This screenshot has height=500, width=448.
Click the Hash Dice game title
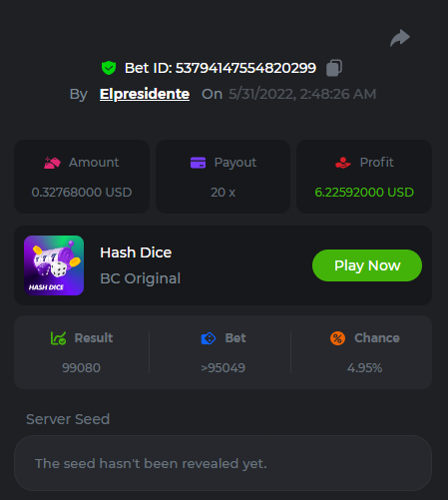136,252
